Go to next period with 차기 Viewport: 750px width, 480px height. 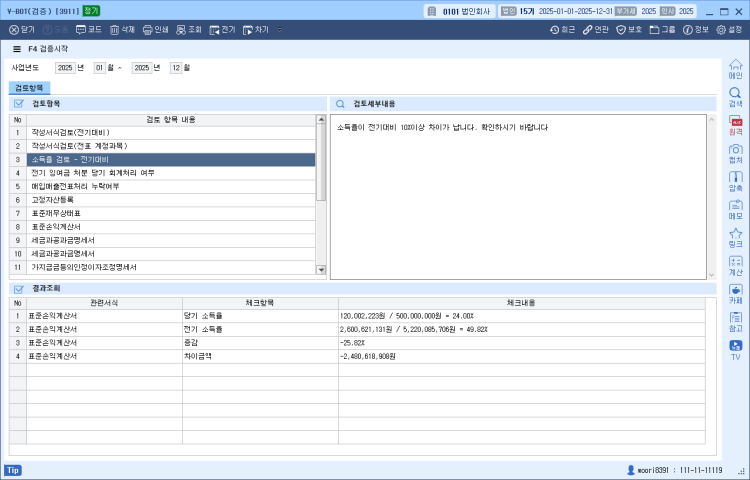pyautogui.click(x=256, y=30)
